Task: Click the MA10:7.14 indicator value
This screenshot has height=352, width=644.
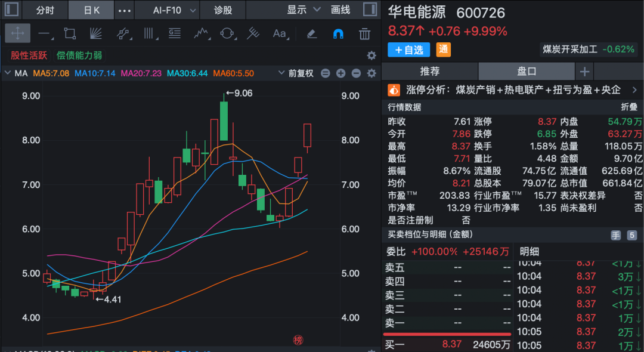Action: click(95, 73)
